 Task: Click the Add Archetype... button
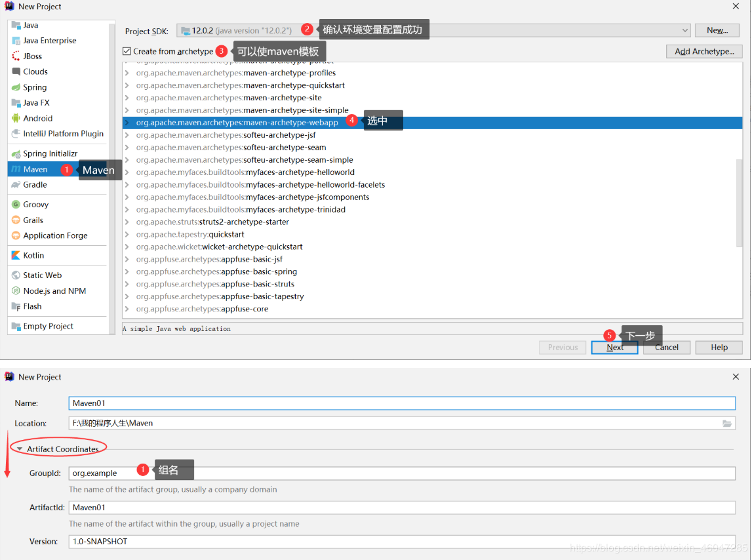click(704, 52)
